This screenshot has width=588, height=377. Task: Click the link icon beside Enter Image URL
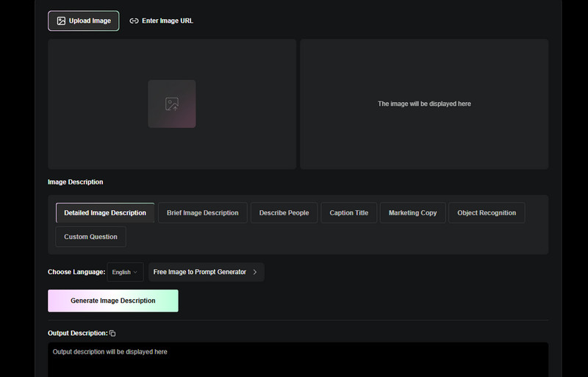coord(134,21)
